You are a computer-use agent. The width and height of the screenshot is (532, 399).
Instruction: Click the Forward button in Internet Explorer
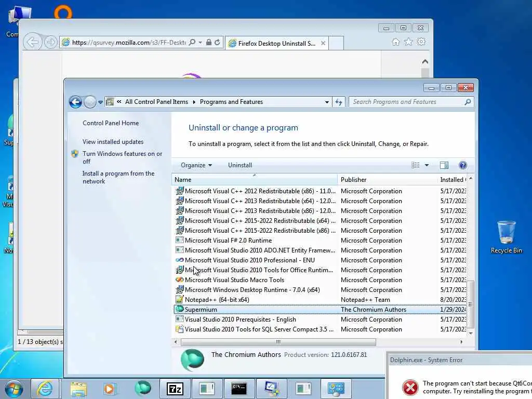tap(50, 43)
